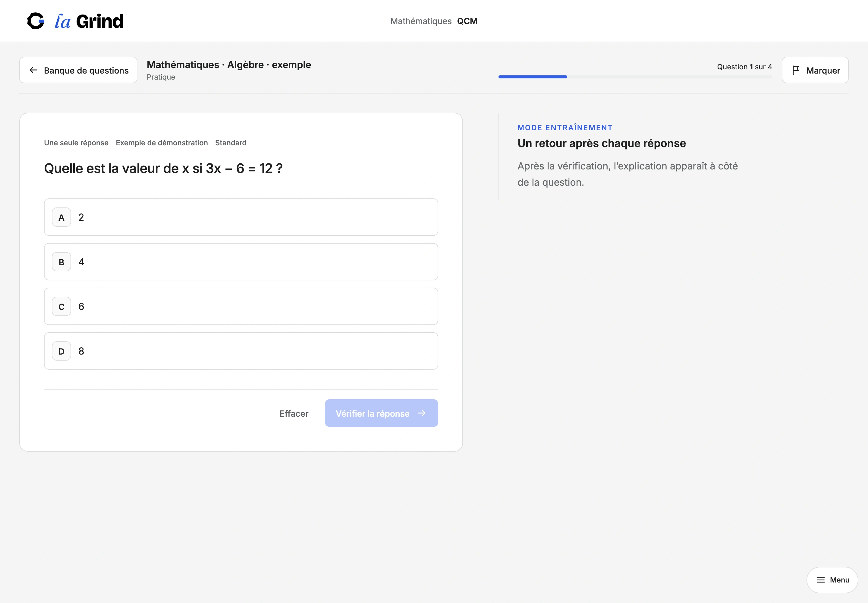The width and height of the screenshot is (868, 603).
Task: Click the hamburger icon in Menu button
Action: pyautogui.click(x=820, y=580)
